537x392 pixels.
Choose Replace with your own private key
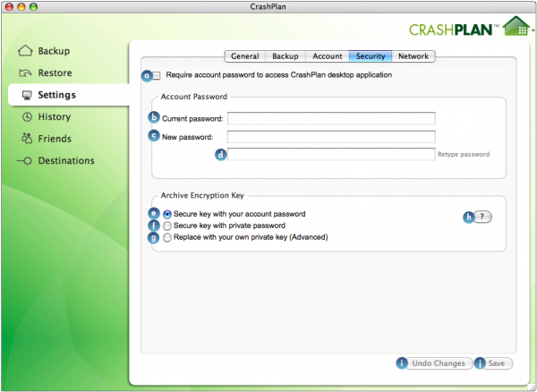click(x=166, y=237)
